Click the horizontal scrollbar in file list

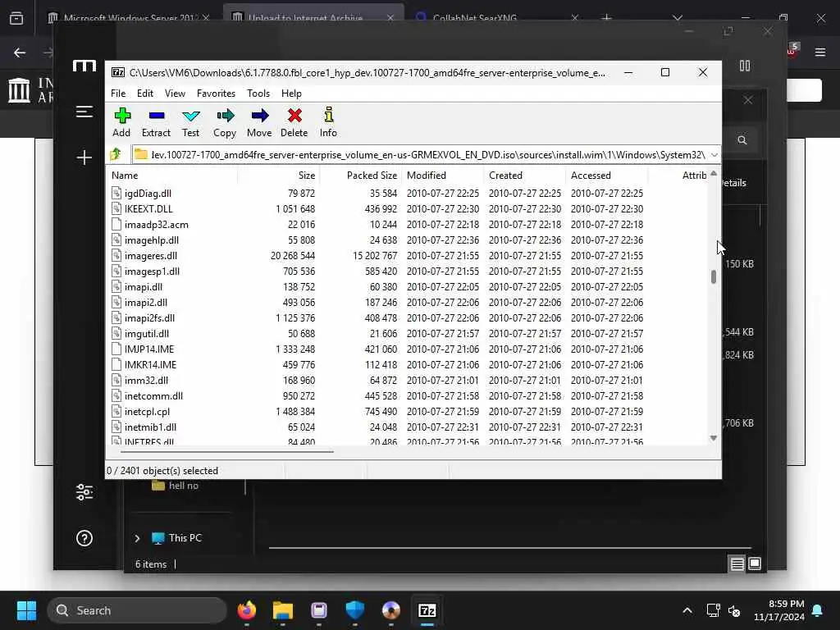tap(227, 452)
